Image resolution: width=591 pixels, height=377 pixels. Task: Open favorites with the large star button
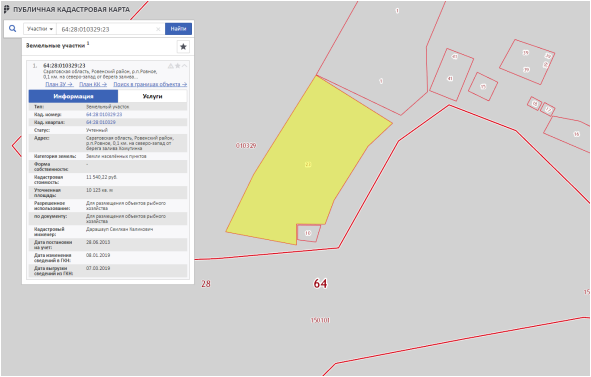pyautogui.click(x=183, y=47)
